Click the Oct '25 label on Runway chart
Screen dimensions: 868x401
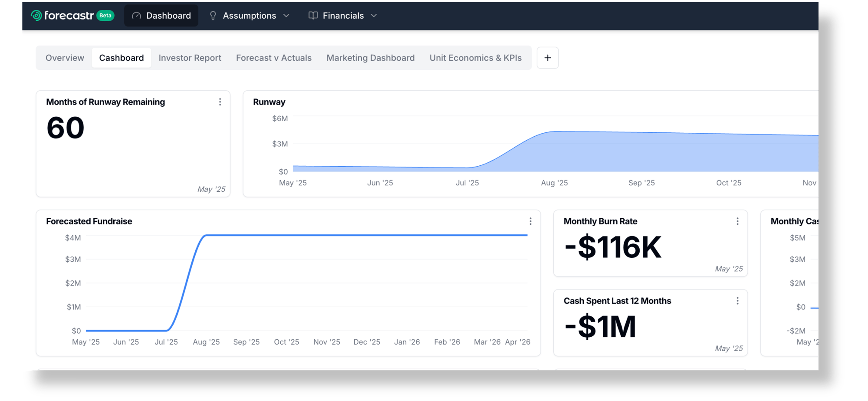(729, 183)
